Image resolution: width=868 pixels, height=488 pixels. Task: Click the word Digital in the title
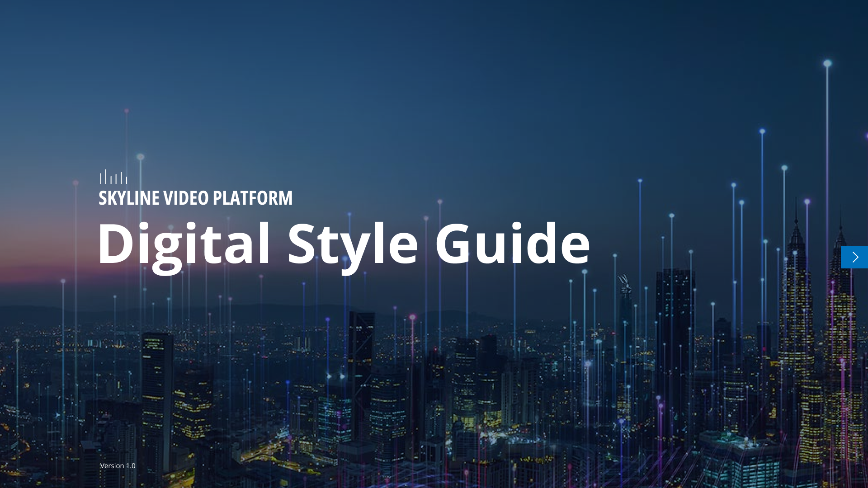pyautogui.click(x=184, y=244)
